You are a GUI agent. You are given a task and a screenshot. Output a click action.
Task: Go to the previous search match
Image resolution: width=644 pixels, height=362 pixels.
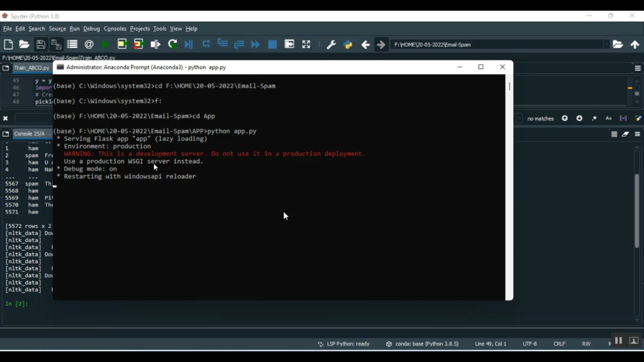[x=565, y=118]
